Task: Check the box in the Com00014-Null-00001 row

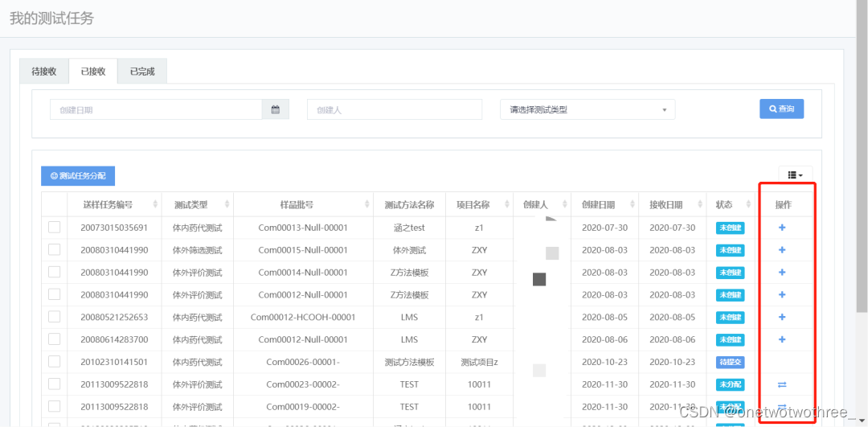Action: point(55,272)
